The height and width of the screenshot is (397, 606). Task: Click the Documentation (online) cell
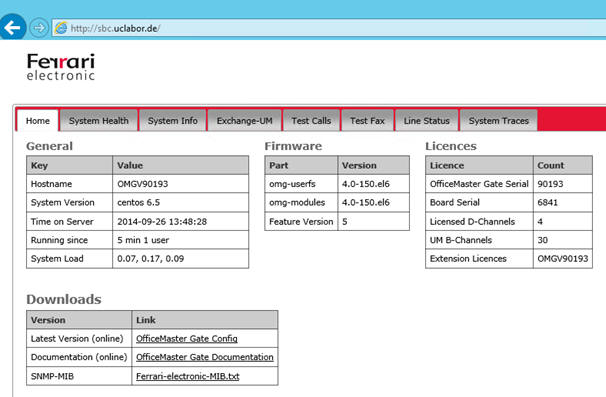[79, 357]
